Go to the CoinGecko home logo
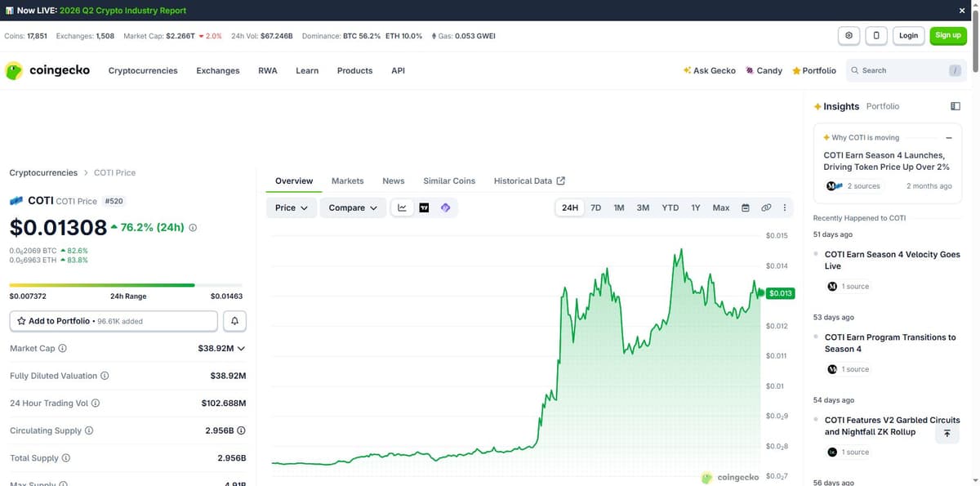 pyautogui.click(x=47, y=70)
